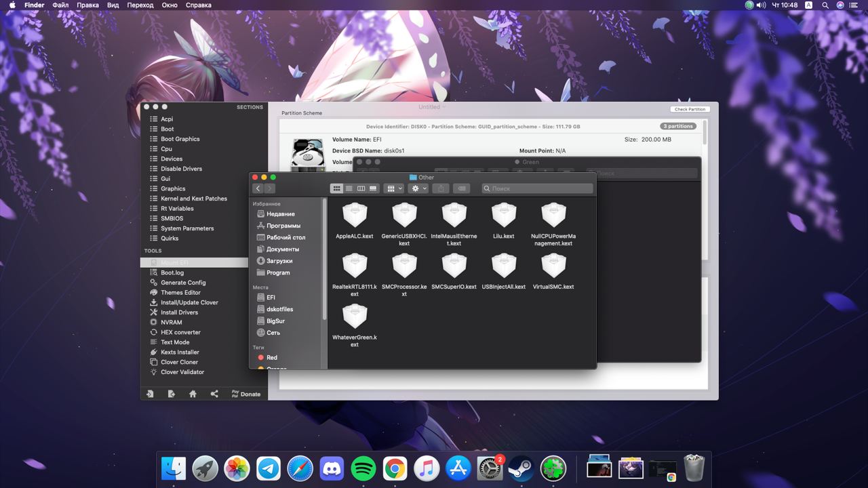Click the Finder search field Поиск

point(538,188)
